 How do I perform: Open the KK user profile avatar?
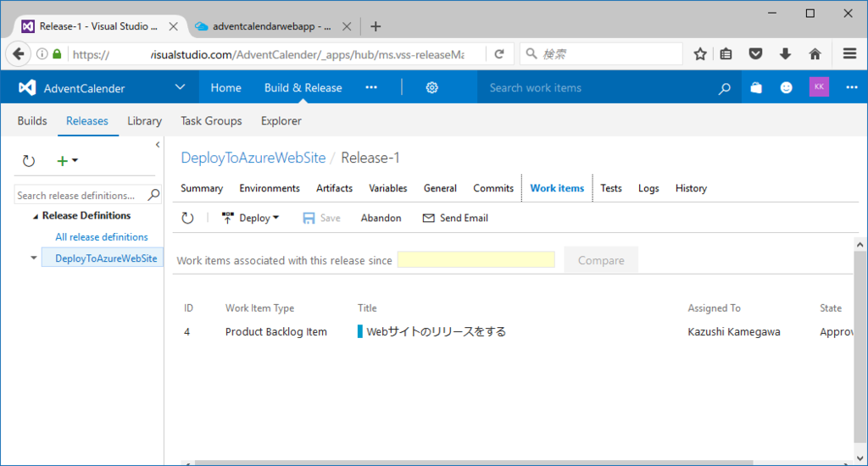click(x=819, y=87)
